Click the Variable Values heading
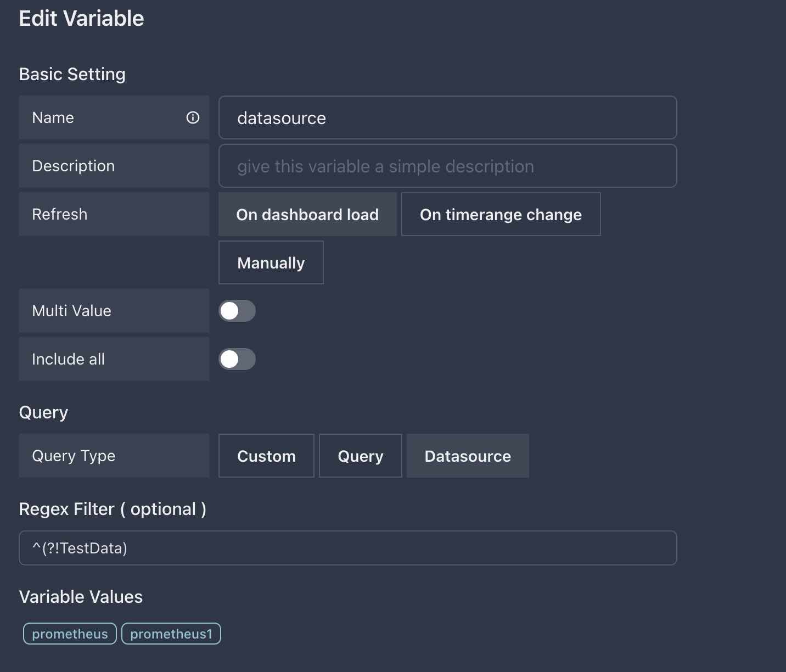786x672 pixels. tap(81, 597)
